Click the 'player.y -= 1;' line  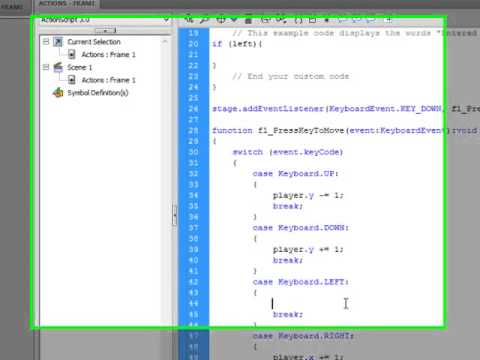308,195
